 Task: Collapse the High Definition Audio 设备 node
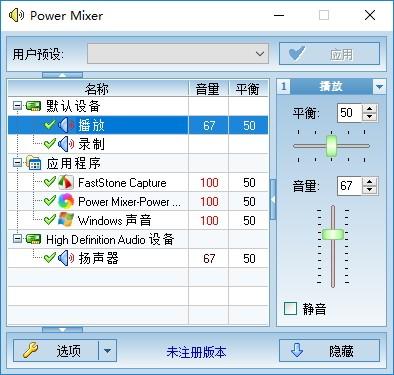point(17,239)
